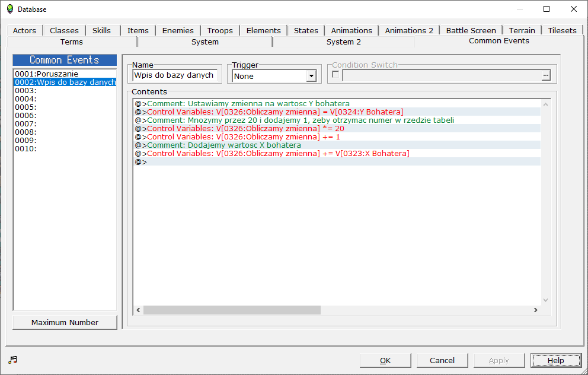The width and height of the screenshot is (588, 375).
Task: Open the Animations tab
Action: 351,30
